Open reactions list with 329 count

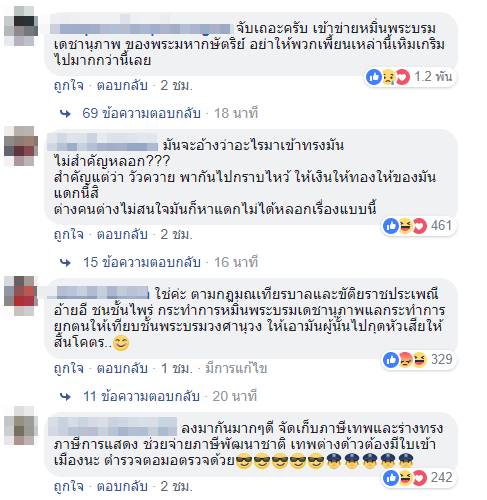tap(418, 360)
